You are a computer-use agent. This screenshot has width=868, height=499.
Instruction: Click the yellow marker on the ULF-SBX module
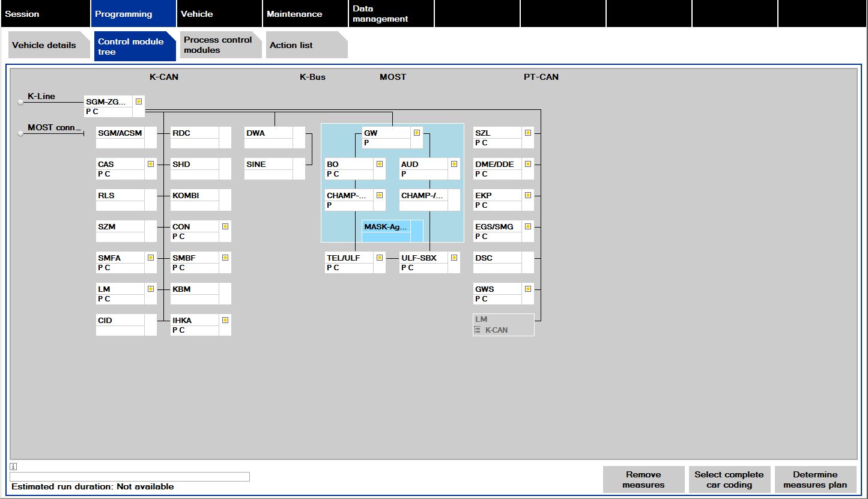click(x=454, y=258)
